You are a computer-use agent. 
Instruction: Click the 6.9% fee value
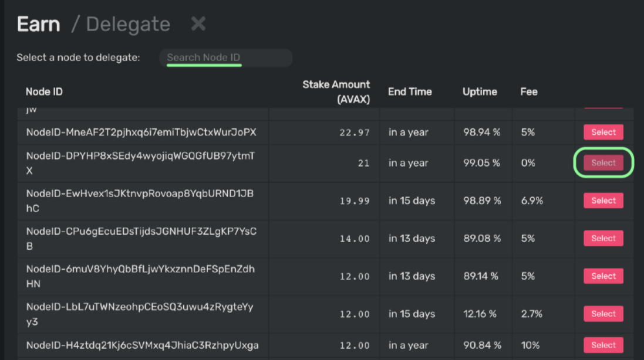click(x=532, y=201)
